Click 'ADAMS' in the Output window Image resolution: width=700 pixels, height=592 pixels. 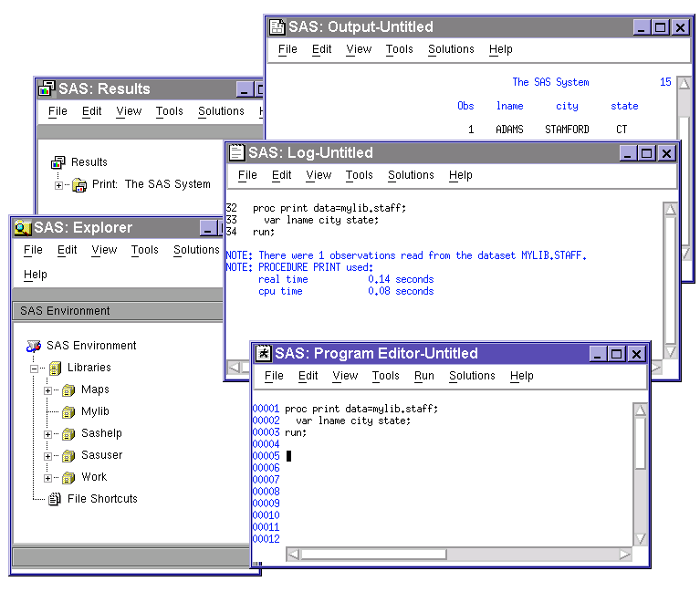pos(509,130)
